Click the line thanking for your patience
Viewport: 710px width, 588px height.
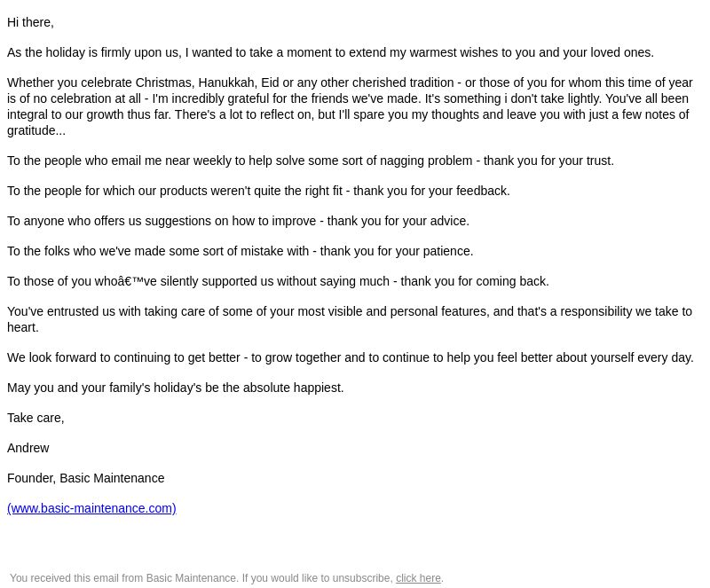click(240, 251)
